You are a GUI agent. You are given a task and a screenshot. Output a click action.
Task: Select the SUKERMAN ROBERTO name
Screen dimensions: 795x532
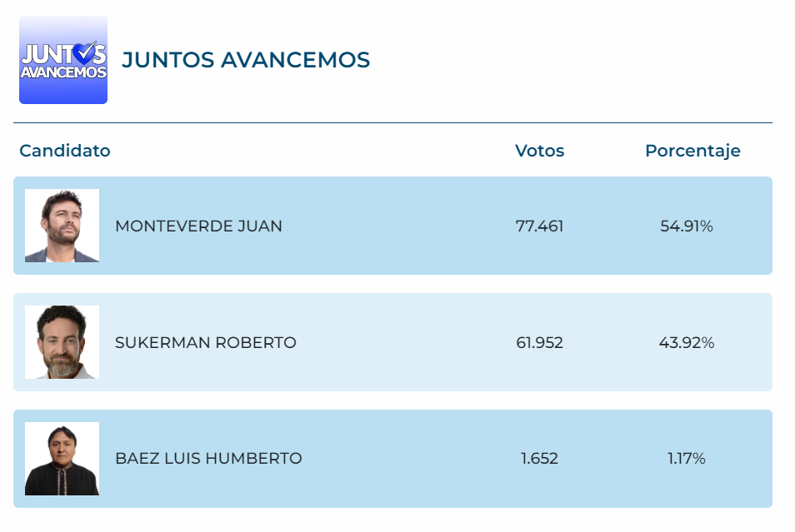206,342
